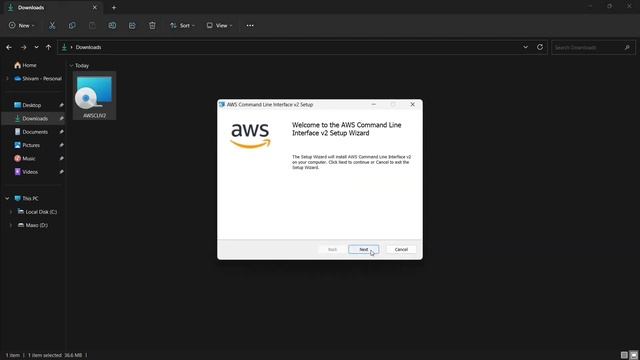
Task: Click Next in the AWS CLI Setup wizard
Action: [363, 249]
